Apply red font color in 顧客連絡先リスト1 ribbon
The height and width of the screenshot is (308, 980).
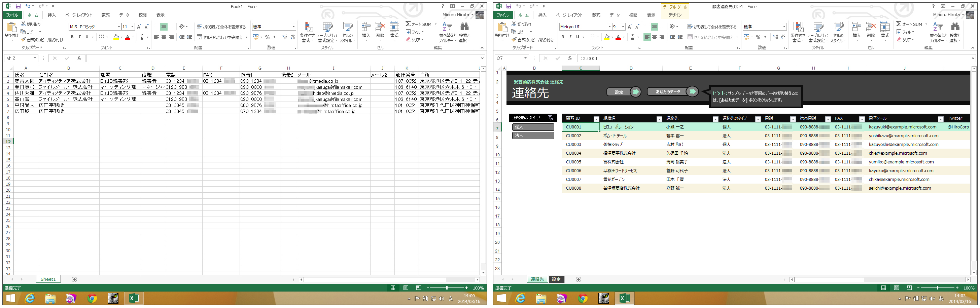(x=618, y=37)
